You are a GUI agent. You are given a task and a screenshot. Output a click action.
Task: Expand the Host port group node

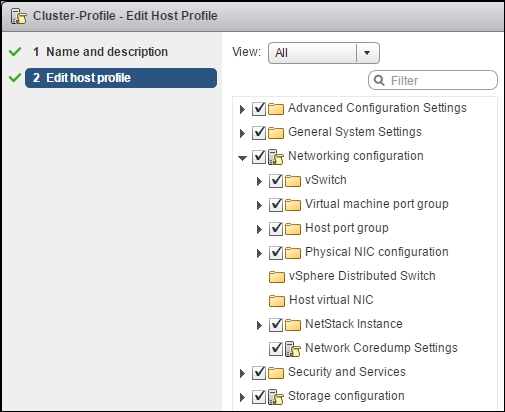point(259,229)
